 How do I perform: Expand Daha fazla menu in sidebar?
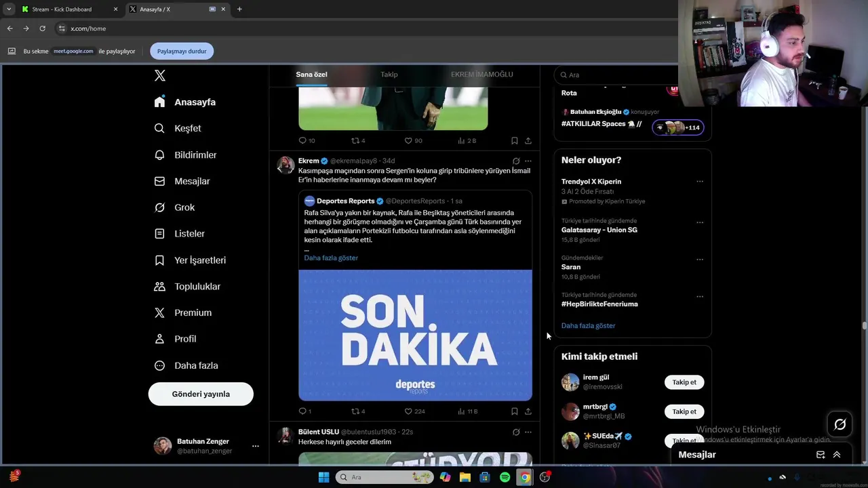[x=186, y=365]
